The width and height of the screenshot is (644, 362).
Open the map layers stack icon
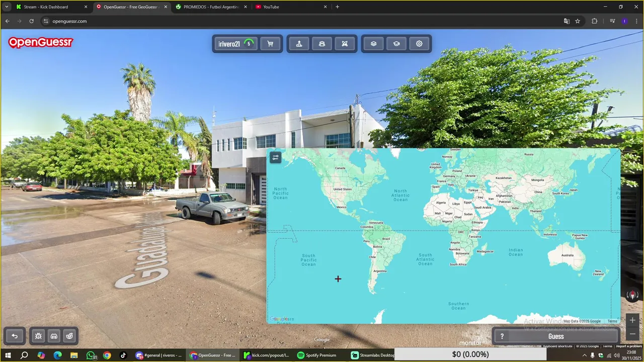point(373,44)
